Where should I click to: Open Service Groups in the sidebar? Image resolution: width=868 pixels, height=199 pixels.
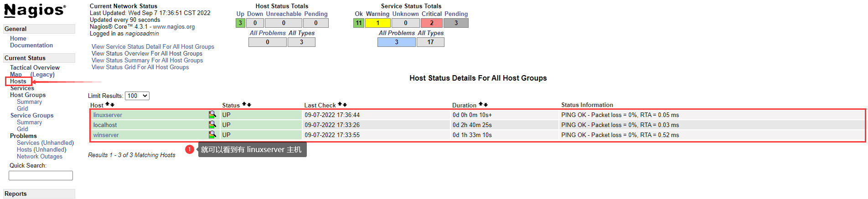32,115
